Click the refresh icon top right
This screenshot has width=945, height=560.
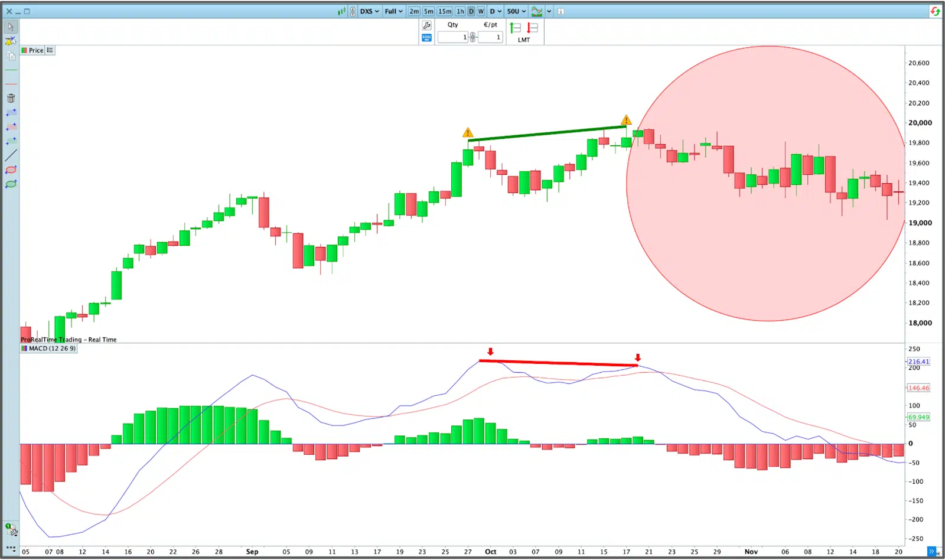pyautogui.click(x=936, y=11)
